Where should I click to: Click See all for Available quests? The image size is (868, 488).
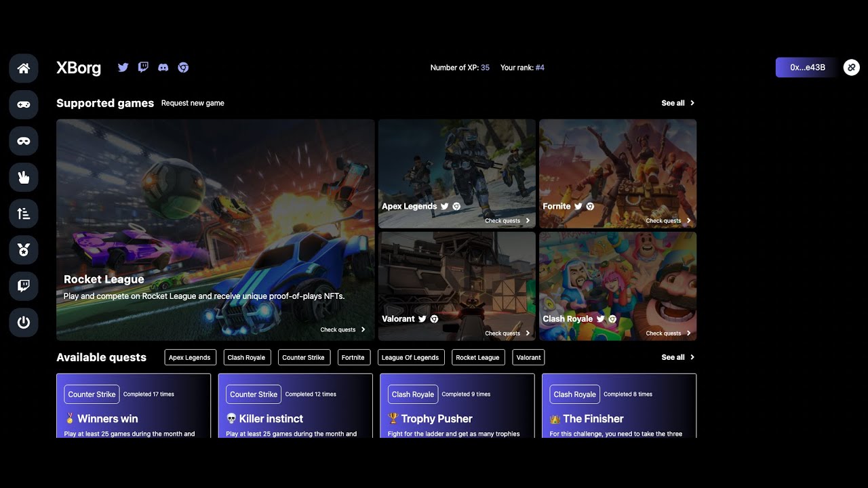click(x=678, y=357)
